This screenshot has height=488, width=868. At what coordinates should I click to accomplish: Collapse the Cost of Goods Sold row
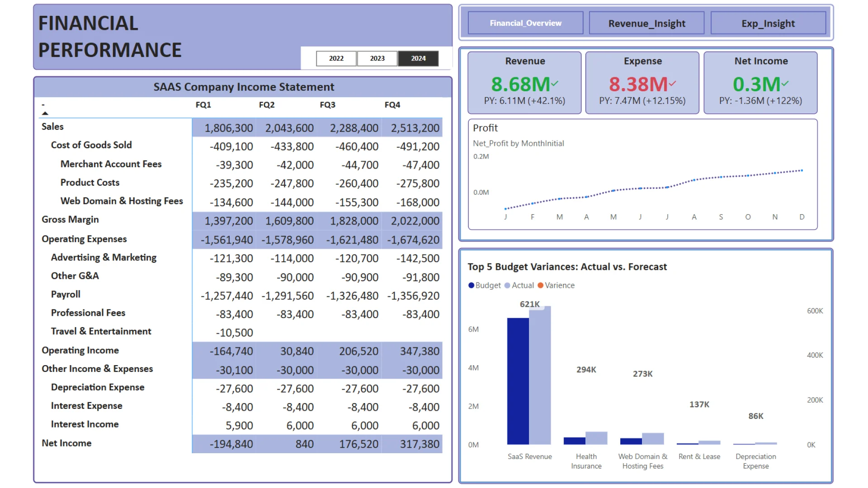91,145
